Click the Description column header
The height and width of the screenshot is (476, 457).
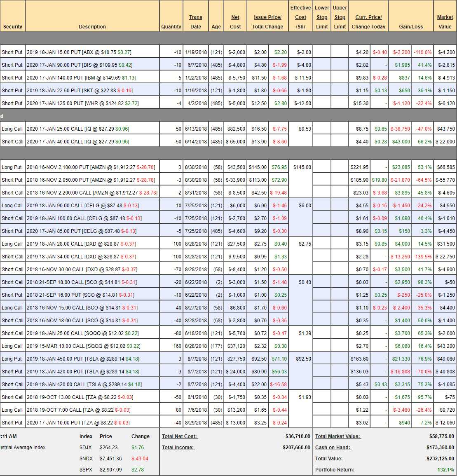click(x=92, y=27)
